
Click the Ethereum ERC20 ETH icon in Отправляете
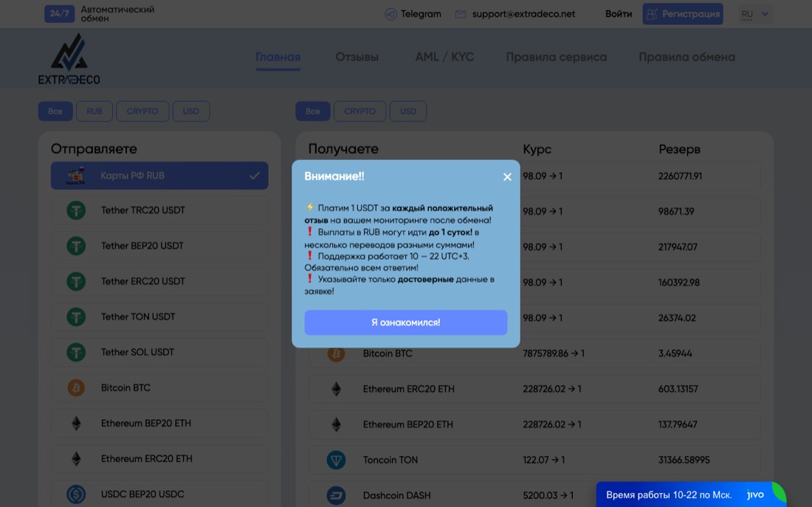pyautogui.click(x=76, y=459)
